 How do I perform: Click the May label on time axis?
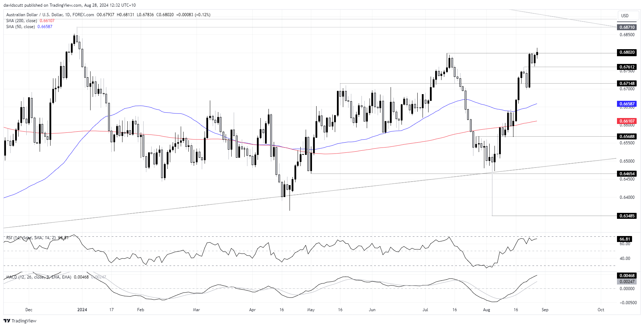click(x=311, y=310)
